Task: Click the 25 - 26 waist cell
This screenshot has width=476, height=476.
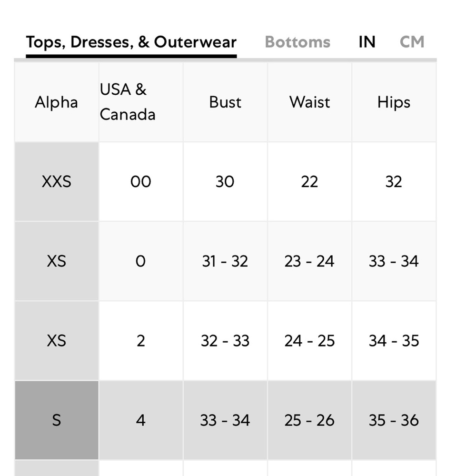Action: 309,420
